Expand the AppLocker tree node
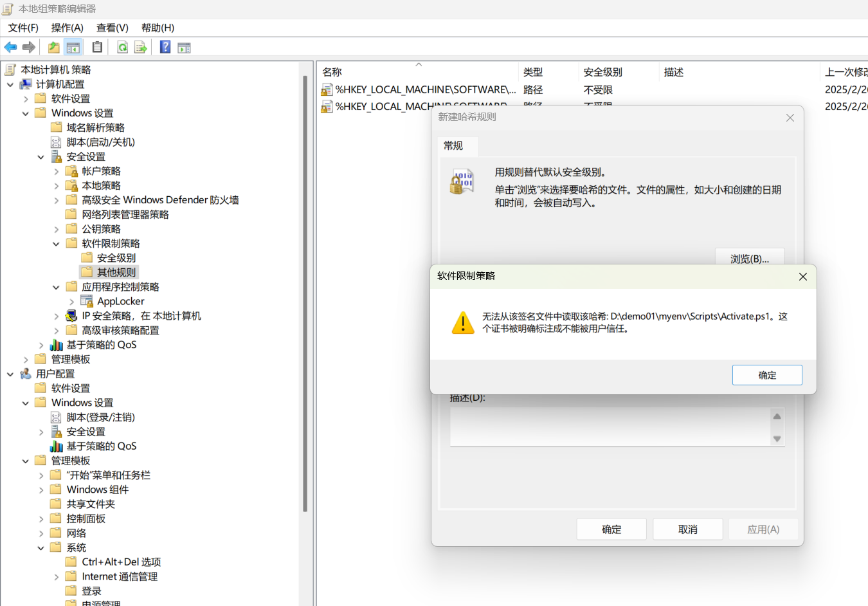This screenshot has height=606, width=868. [x=72, y=302]
